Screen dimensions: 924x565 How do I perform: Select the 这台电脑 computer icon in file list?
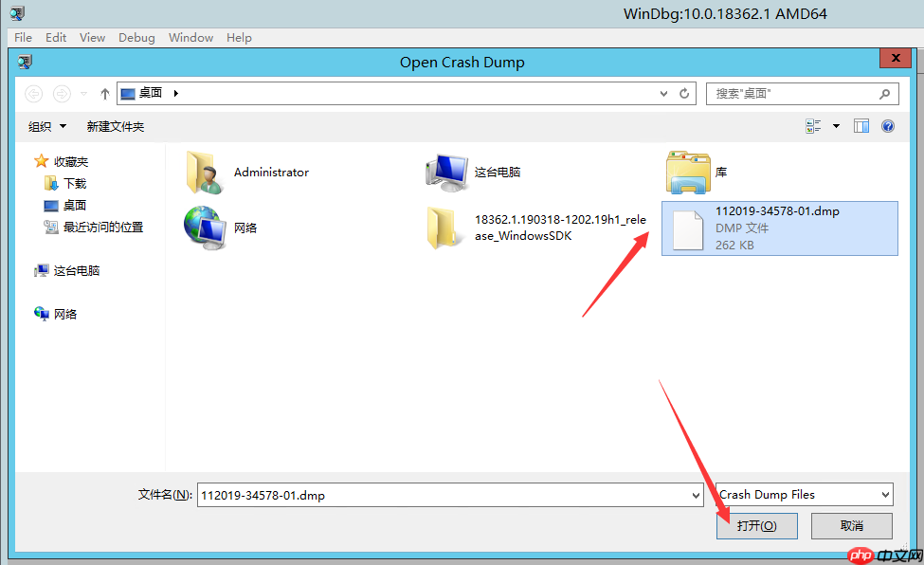tap(446, 173)
